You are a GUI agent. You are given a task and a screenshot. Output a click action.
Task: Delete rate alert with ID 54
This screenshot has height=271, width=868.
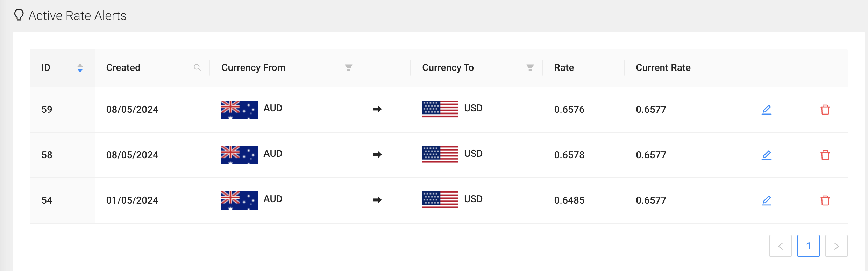point(825,200)
